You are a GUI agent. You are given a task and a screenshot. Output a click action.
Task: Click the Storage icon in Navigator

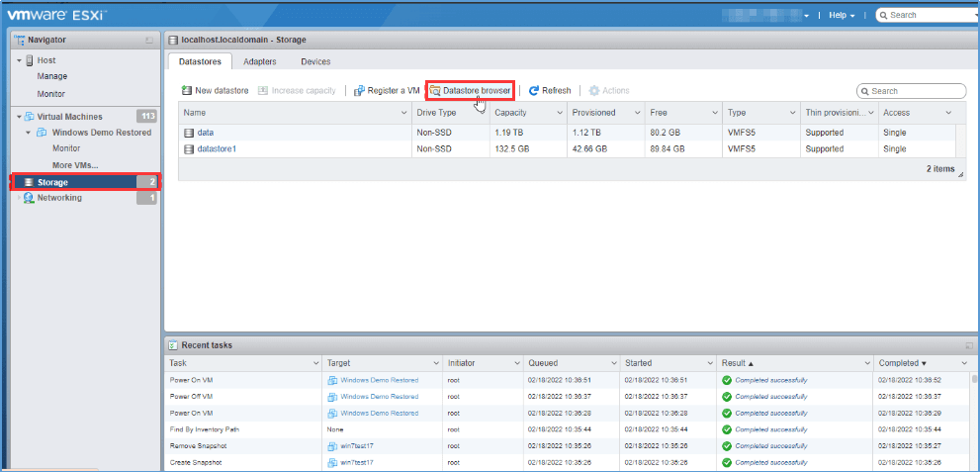28,182
